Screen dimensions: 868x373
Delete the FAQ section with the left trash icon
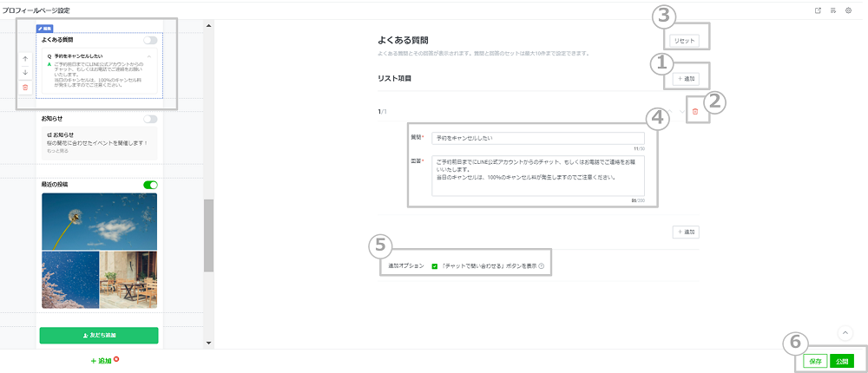[25, 87]
